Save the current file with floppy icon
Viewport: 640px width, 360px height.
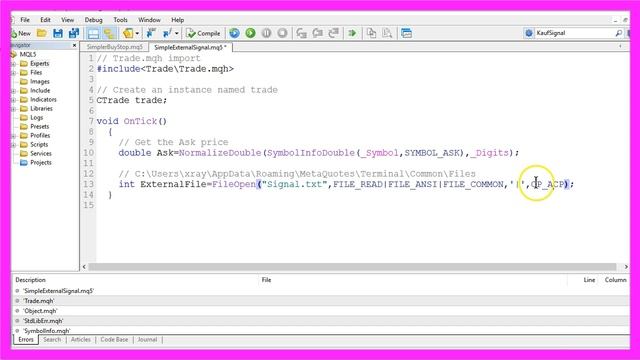coord(58,33)
